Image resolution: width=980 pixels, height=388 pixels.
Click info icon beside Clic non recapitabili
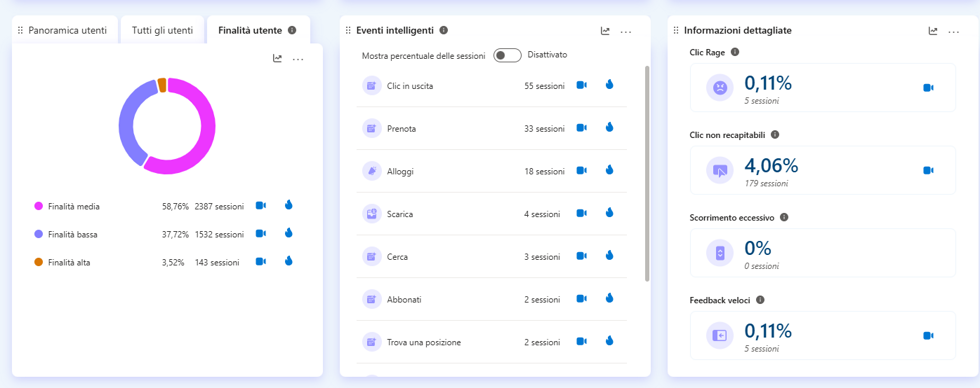coord(775,134)
